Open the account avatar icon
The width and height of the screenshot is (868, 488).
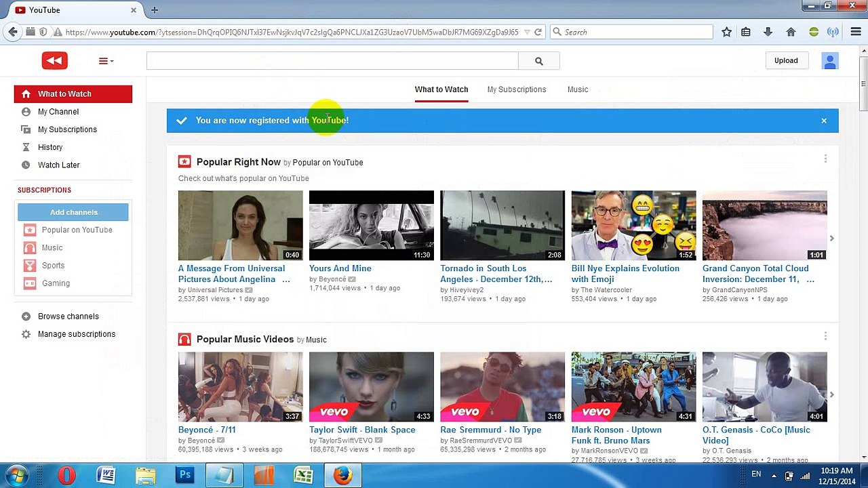[x=830, y=60]
